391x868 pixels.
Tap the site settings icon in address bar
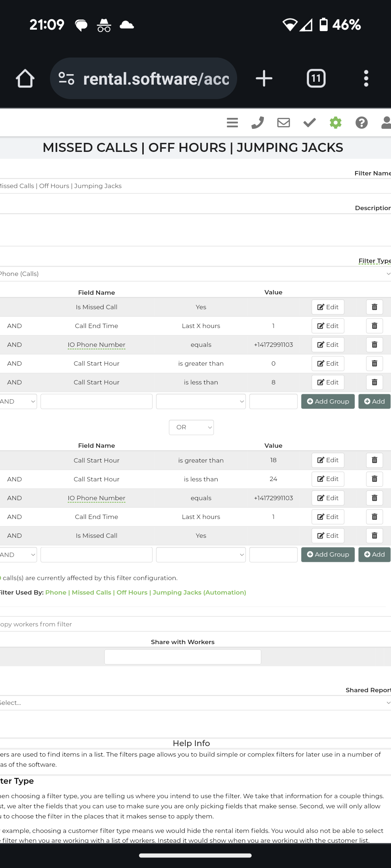pos(66,78)
